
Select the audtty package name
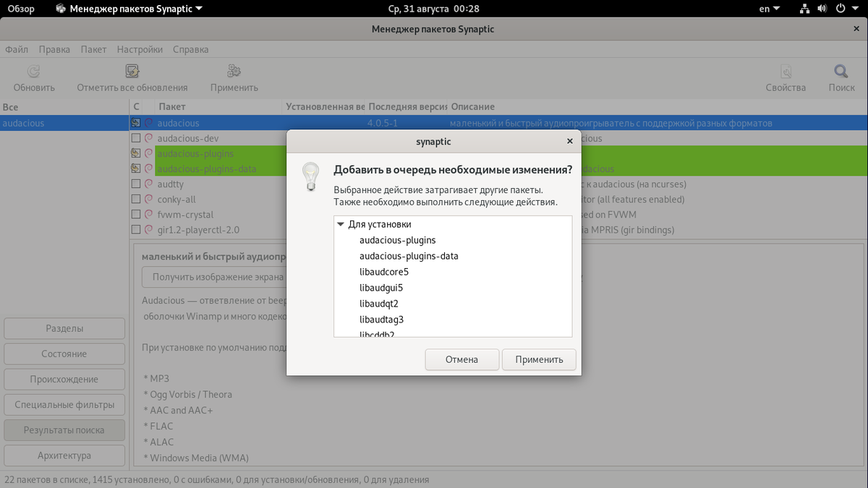171,184
